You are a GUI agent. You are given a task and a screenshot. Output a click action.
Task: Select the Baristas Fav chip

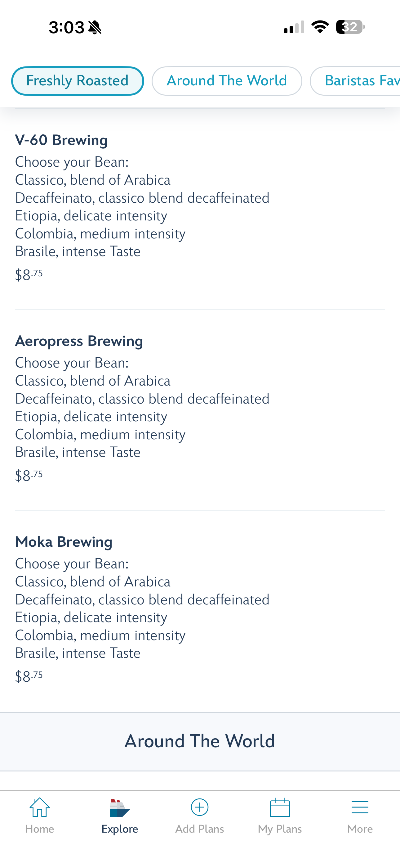[355, 81]
